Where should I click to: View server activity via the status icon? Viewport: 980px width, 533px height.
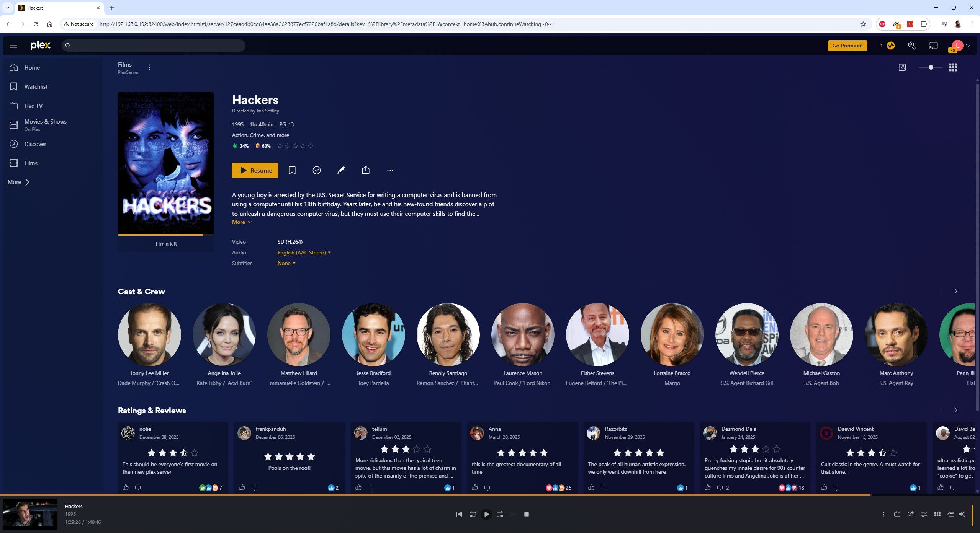890,46
